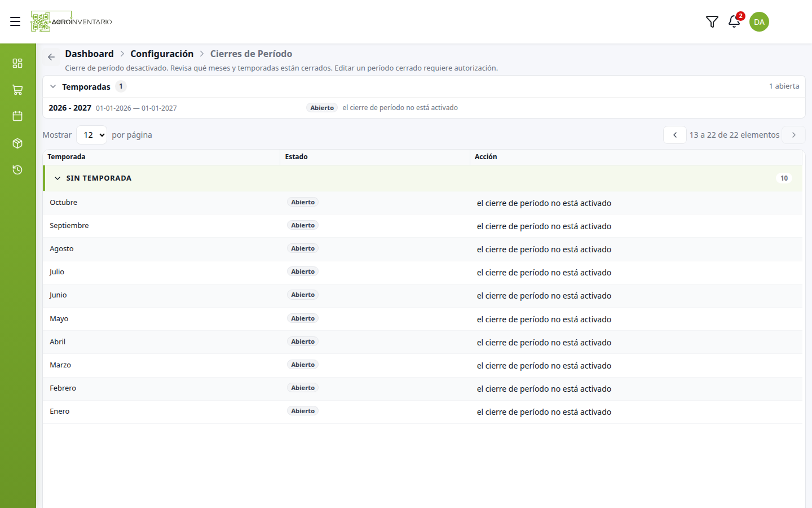This screenshot has width=812, height=508.
Task: Click the Octubre month row
Action: pos(422,203)
